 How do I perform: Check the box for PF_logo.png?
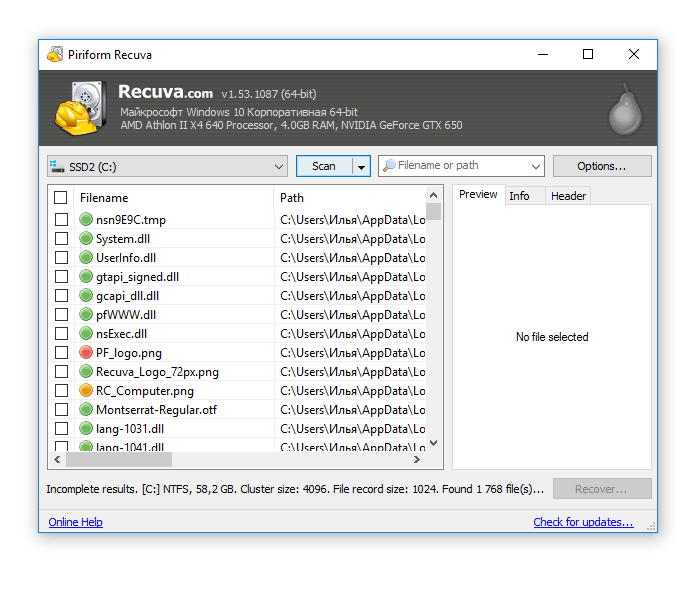(61, 352)
